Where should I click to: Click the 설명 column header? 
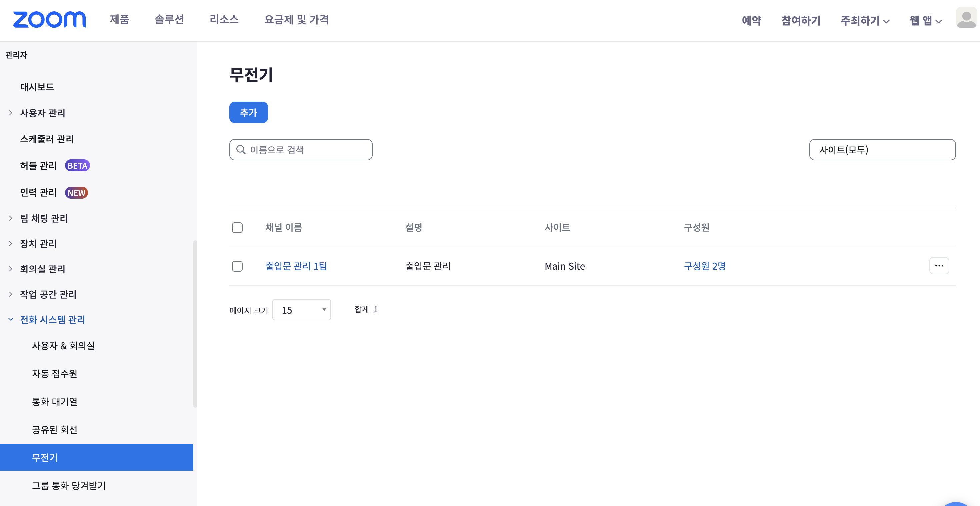(x=414, y=228)
